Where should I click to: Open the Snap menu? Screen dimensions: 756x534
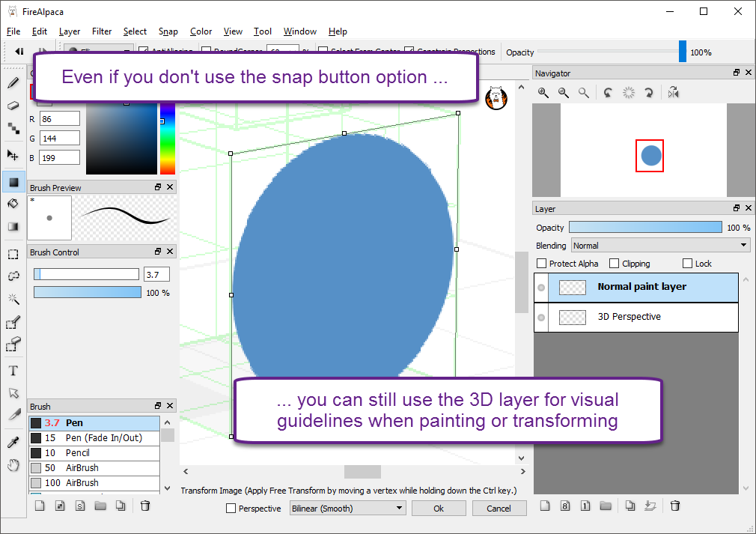point(168,31)
